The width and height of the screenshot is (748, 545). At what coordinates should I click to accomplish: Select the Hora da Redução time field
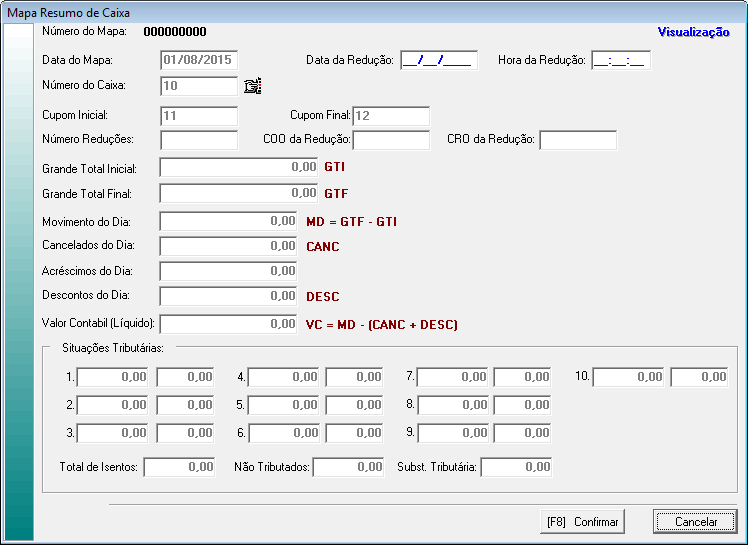pos(621,60)
